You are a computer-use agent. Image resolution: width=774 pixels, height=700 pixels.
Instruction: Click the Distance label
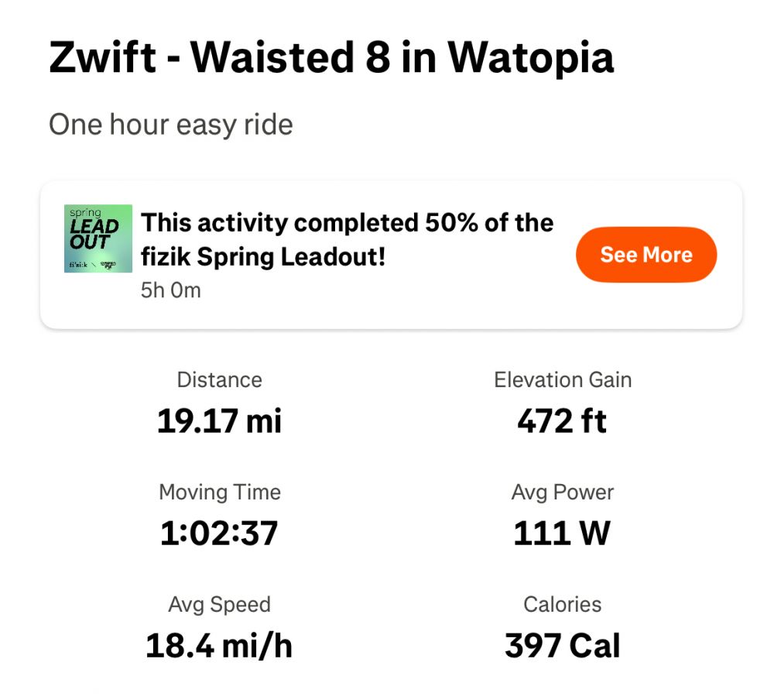219,380
